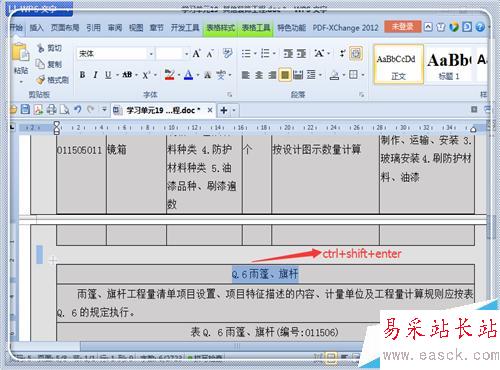This screenshot has width=500, height=370.
Task: Toggle Underline formatting
Action: click(x=108, y=75)
